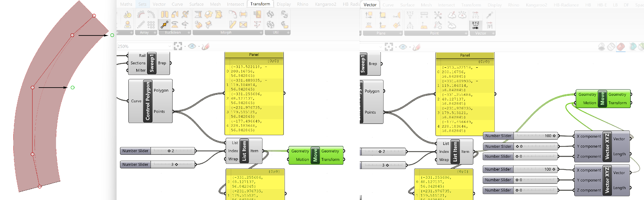Image resolution: width=644 pixels, height=200 pixels.
Task: Open the HB-Radiance tab
Action: (x=566, y=5)
